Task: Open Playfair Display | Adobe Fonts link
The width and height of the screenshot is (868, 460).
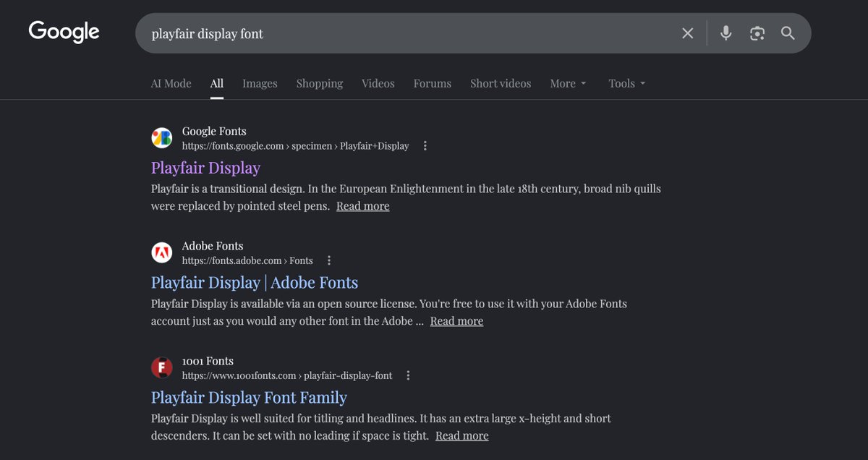Action: click(255, 283)
